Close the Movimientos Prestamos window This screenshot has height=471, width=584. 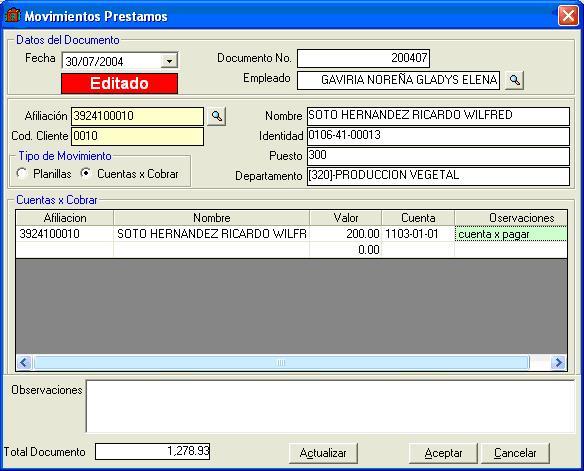(568, 16)
